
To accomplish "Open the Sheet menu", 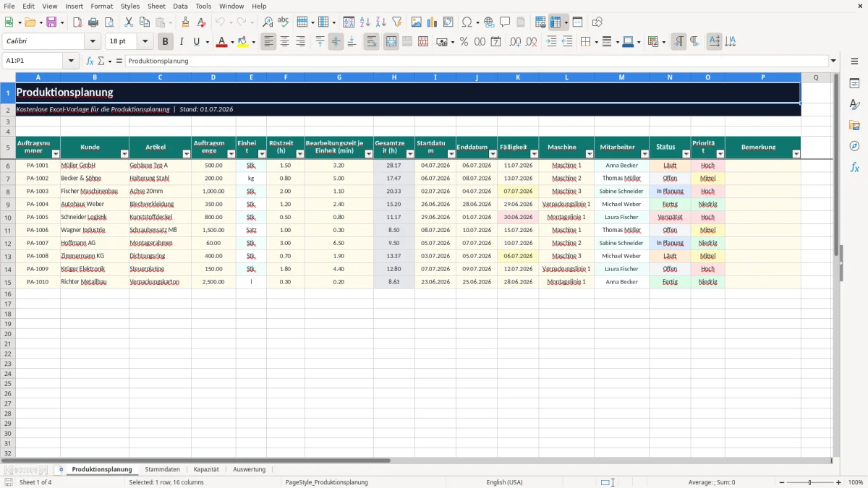I will click(x=156, y=6).
